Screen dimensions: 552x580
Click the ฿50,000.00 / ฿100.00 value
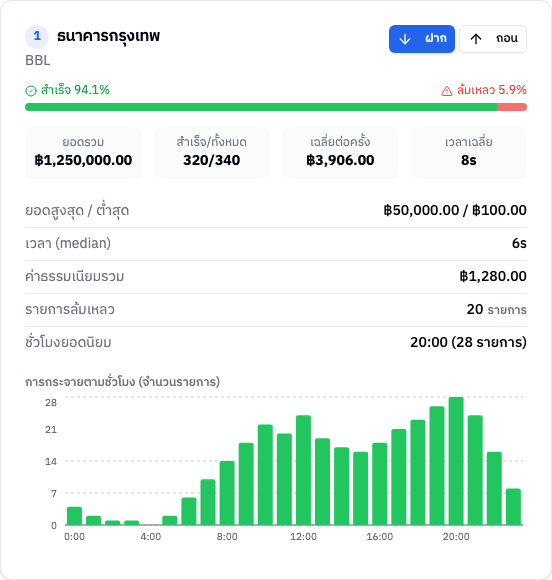(x=455, y=210)
